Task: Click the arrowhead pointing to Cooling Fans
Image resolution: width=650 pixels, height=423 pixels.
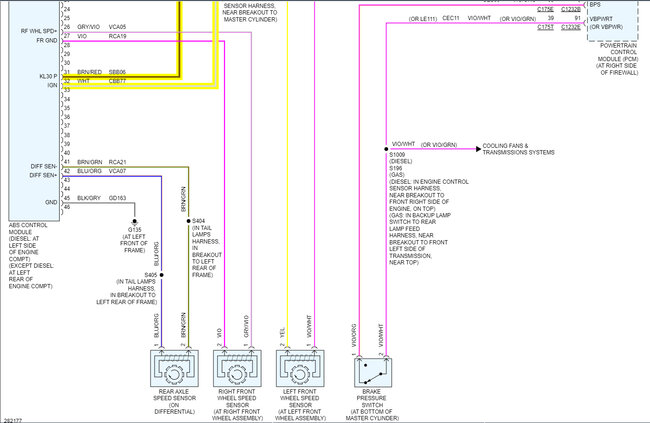Action: point(478,149)
